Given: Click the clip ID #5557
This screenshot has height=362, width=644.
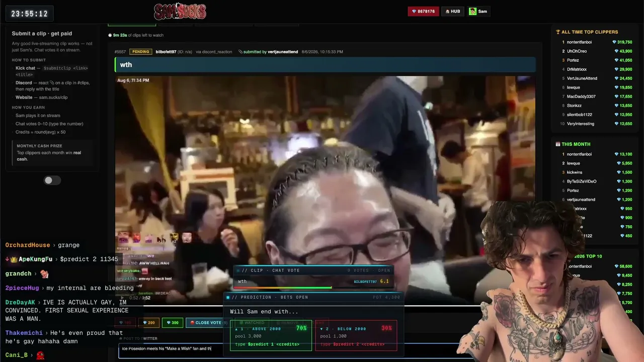Looking at the screenshot, I should pyautogui.click(x=120, y=52).
